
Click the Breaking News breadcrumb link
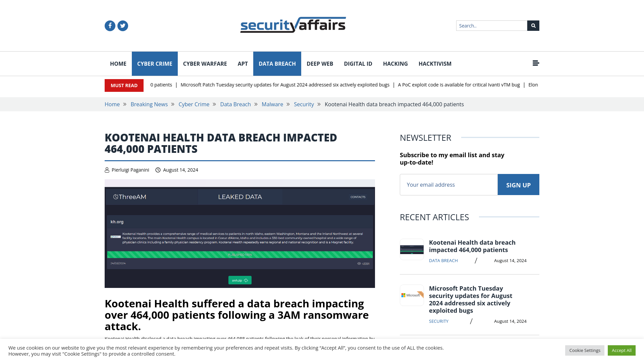pyautogui.click(x=149, y=104)
